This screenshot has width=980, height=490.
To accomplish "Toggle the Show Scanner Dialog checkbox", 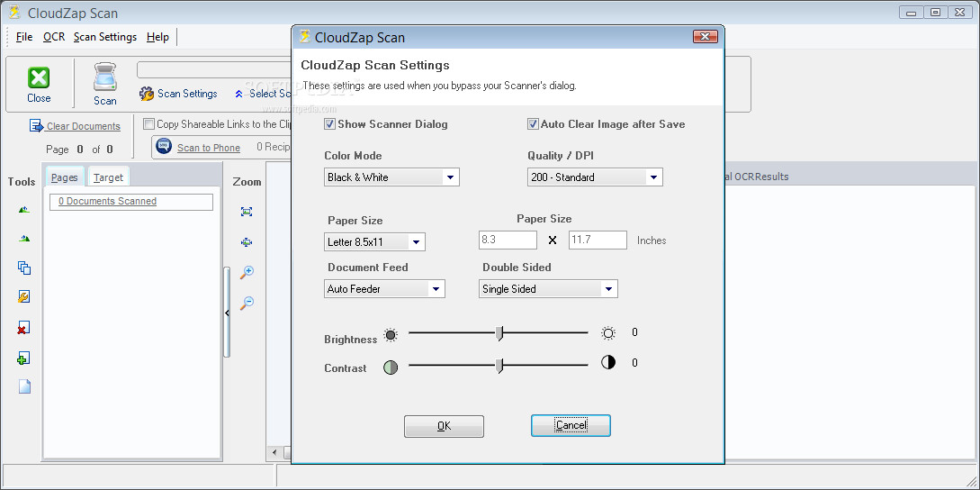I will [x=330, y=124].
